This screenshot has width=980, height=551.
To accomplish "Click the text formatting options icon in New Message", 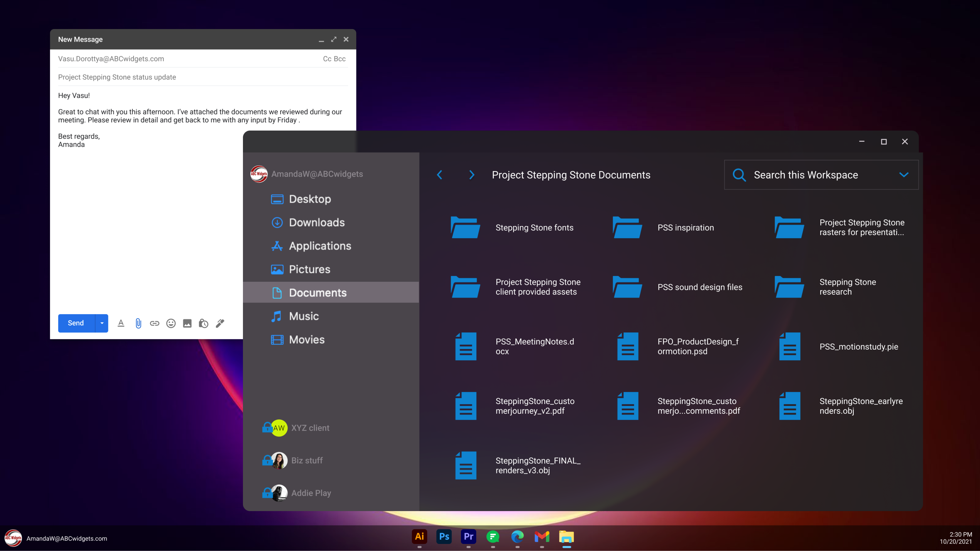I will tap(121, 323).
